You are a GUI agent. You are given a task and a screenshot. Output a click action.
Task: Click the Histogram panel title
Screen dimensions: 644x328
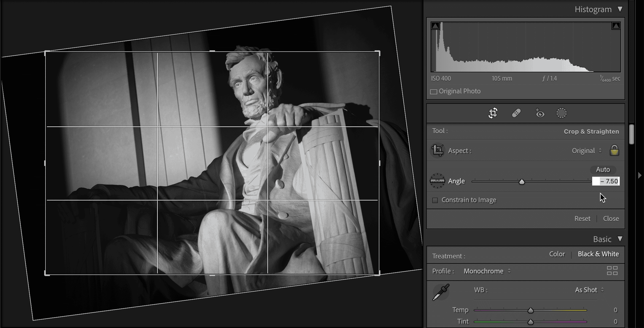593,9
